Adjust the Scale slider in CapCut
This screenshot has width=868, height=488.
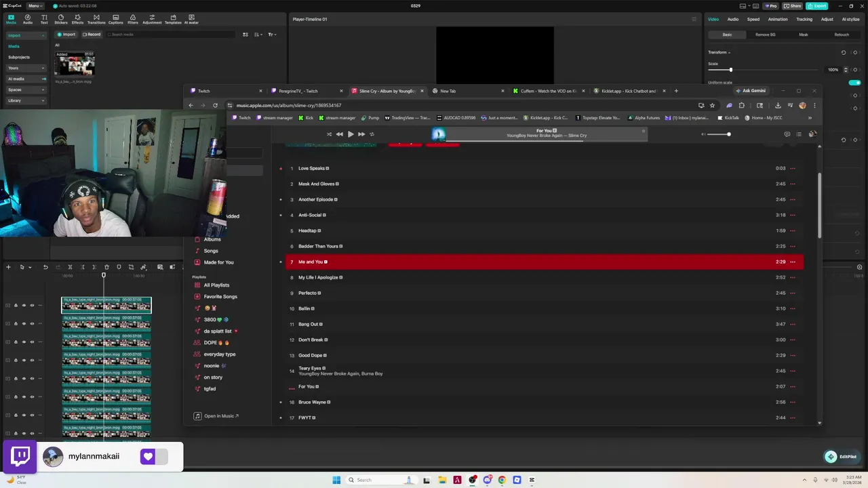[763, 70]
